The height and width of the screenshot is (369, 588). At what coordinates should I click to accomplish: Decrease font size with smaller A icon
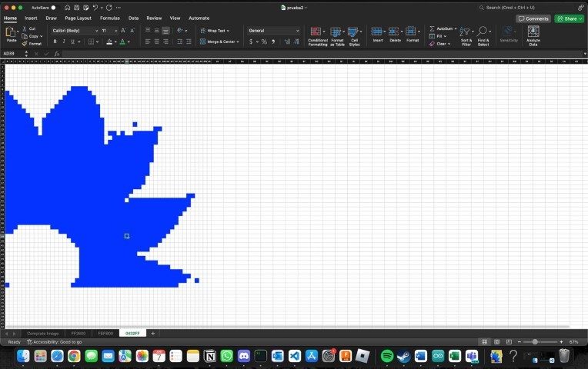tap(132, 30)
